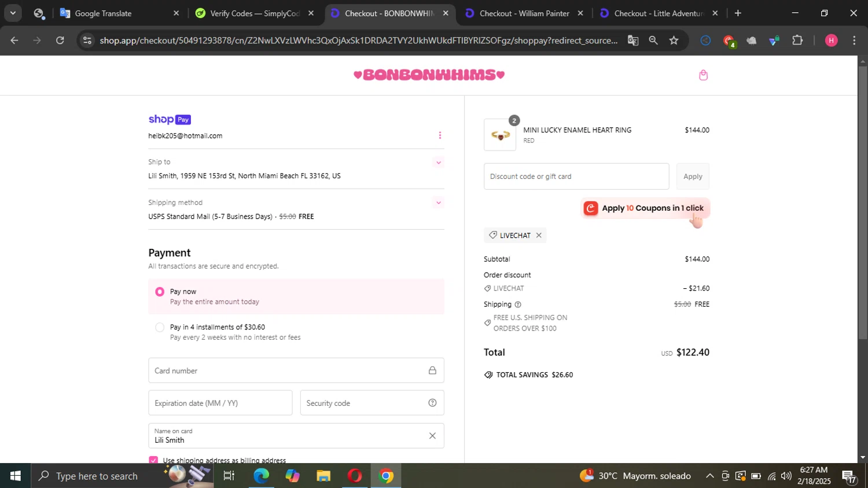
Task: Expand the Ship to section
Action: click(x=439, y=163)
